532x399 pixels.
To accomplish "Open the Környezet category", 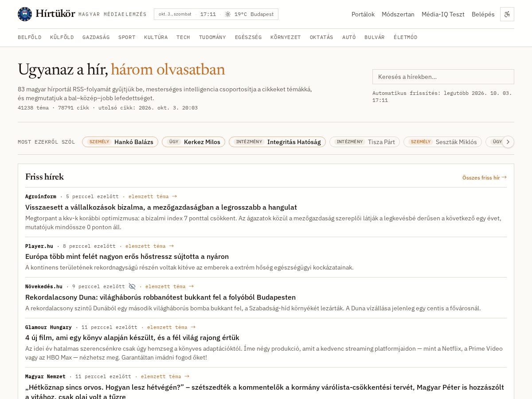I will pyautogui.click(x=286, y=37).
